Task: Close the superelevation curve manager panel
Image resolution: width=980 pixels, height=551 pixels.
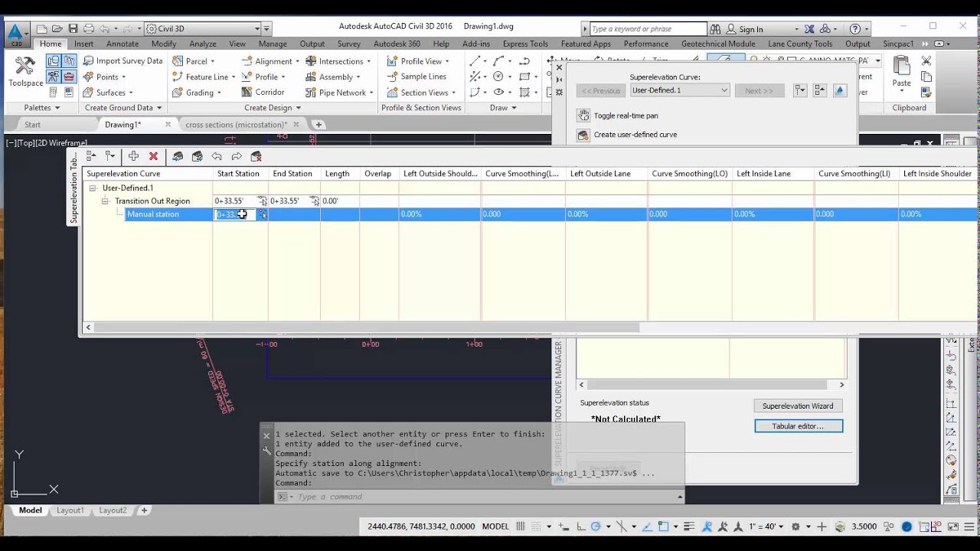Action: click(x=559, y=67)
